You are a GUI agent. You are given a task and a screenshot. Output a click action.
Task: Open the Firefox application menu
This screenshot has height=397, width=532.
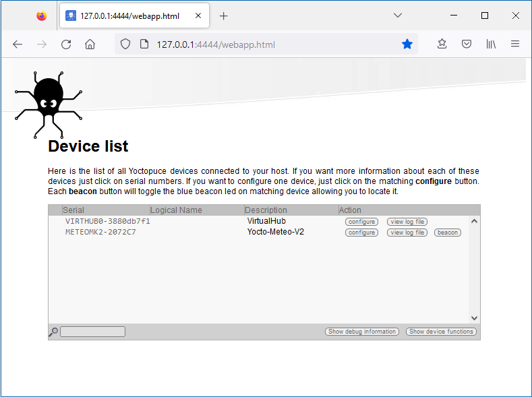[x=515, y=44]
